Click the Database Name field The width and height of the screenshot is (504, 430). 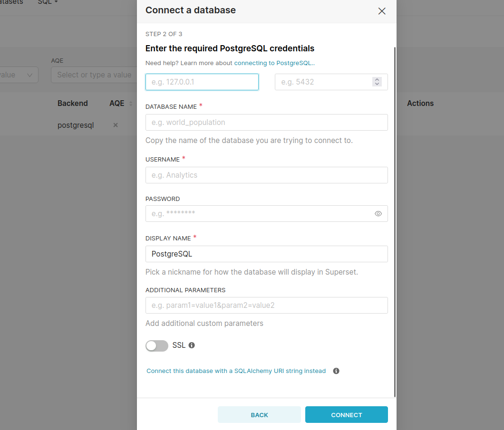tap(266, 122)
